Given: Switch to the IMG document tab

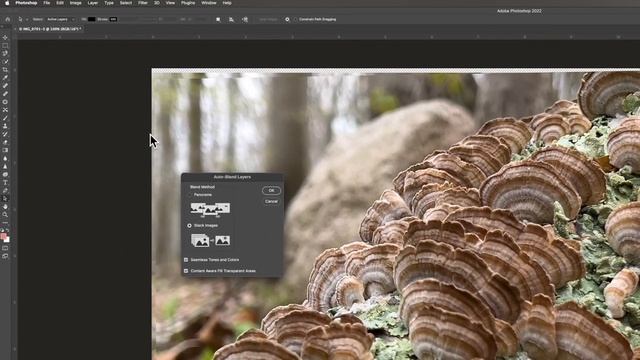Looking at the screenshot, I should click(49, 29).
